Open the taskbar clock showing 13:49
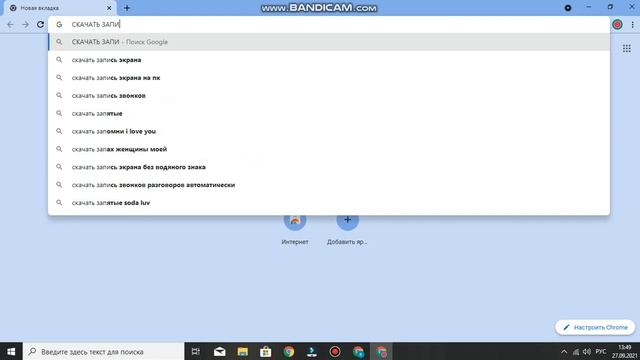 (624, 351)
